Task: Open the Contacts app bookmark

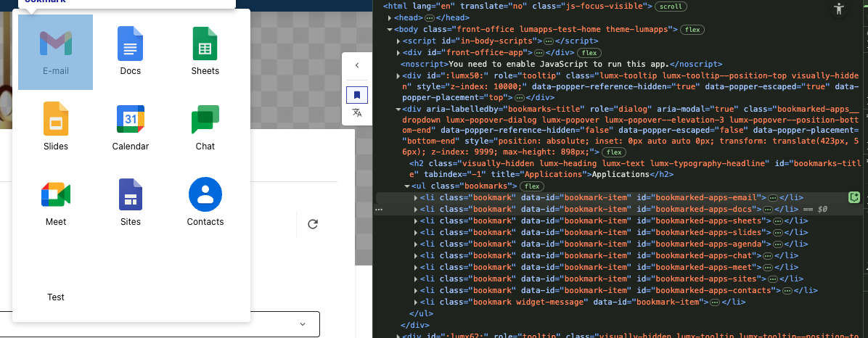Action: pyautogui.click(x=205, y=203)
